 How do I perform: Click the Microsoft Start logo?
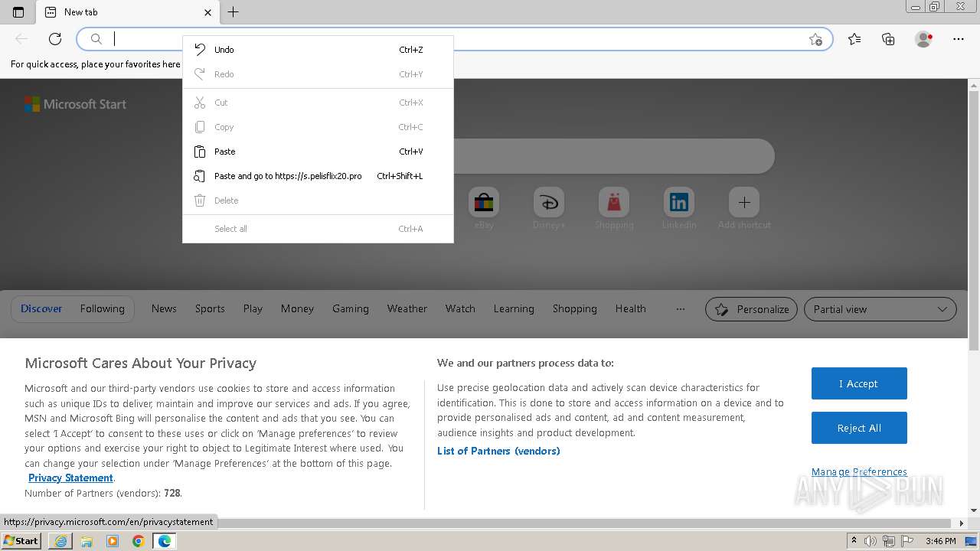[75, 104]
